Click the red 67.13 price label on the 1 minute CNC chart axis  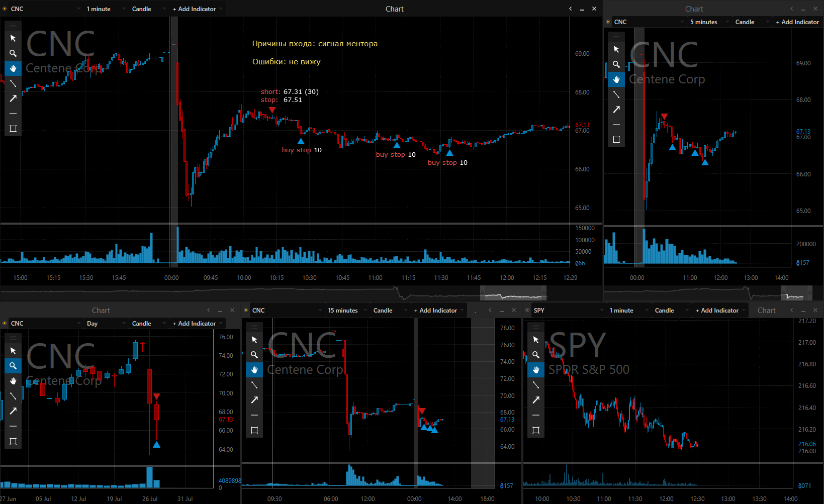point(582,125)
